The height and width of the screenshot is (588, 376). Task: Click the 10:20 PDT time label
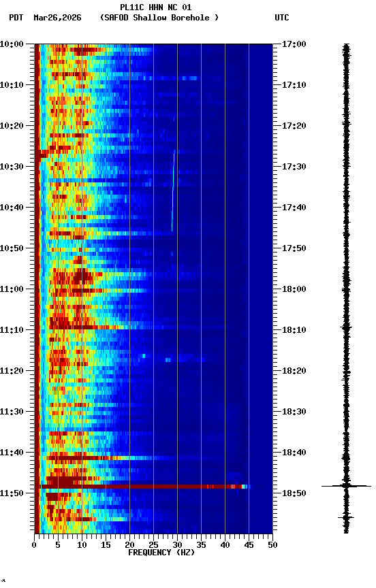tap(12, 126)
